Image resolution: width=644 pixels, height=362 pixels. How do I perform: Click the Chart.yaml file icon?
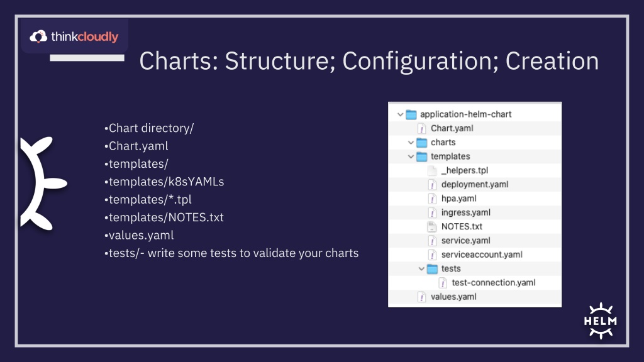click(x=421, y=128)
